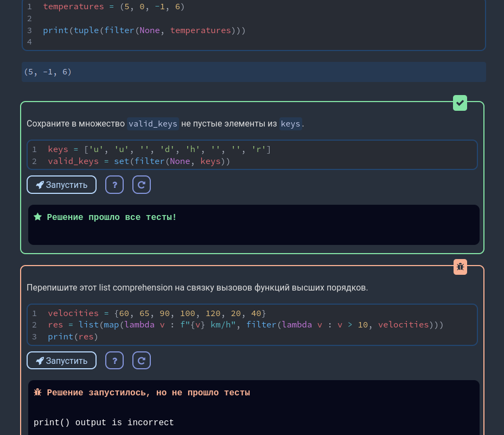Run the valid_keys exercise with Запустить
Screen dimensions: 504x435
pos(61,185)
